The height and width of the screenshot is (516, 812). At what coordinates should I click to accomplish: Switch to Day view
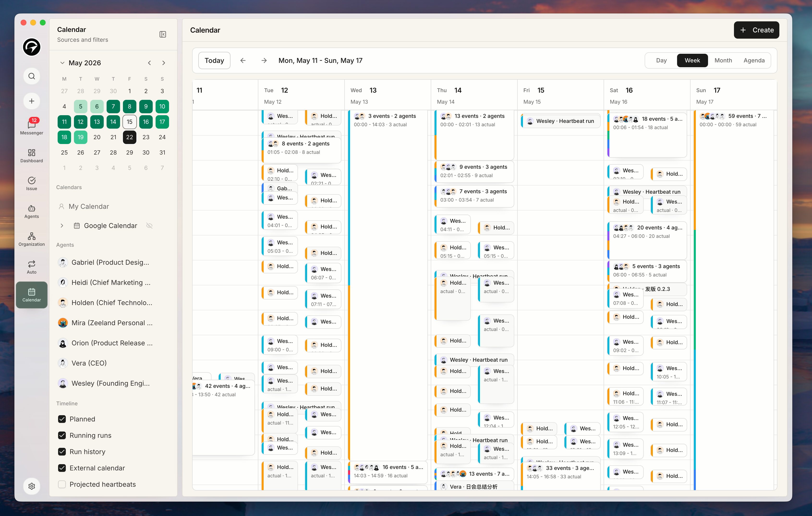[x=661, y=60]
